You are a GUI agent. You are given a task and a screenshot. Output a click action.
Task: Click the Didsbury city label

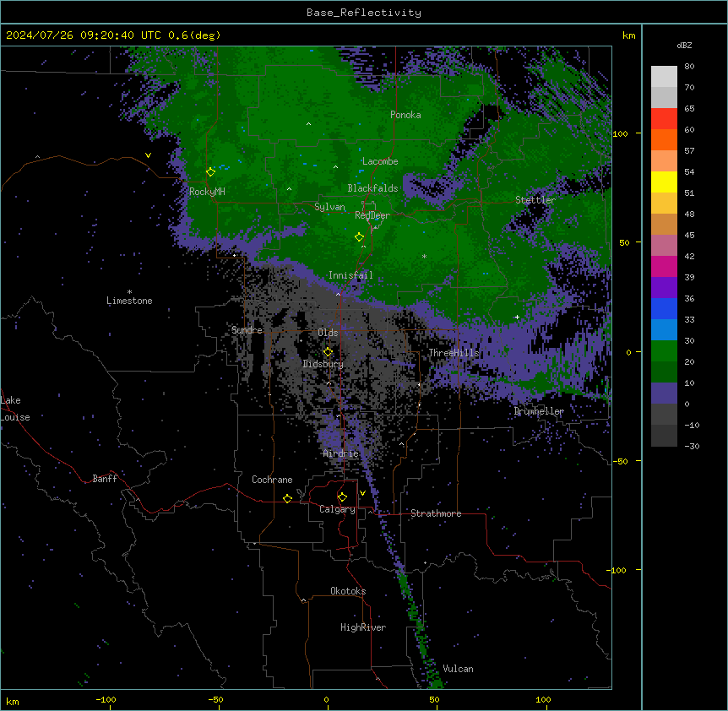point(323,364)
